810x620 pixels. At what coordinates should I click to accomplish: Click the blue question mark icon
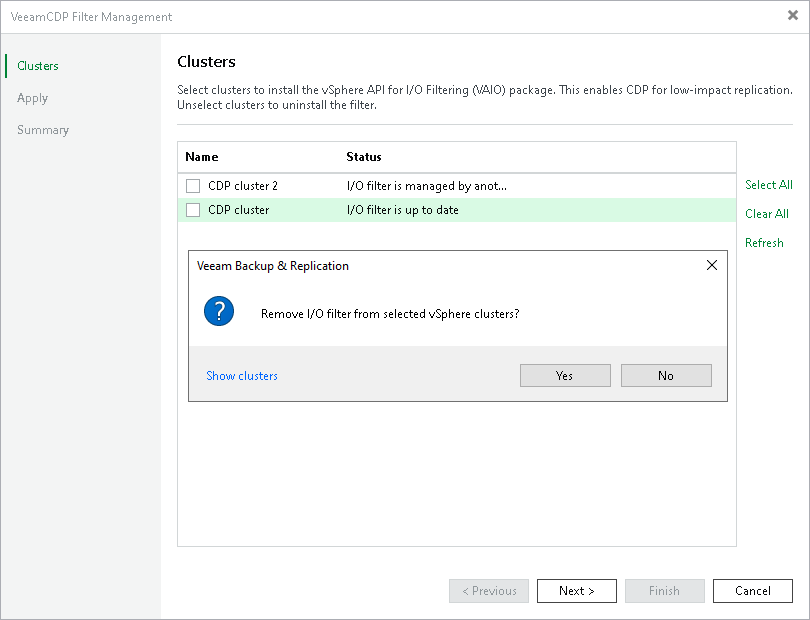pos(219,311)
